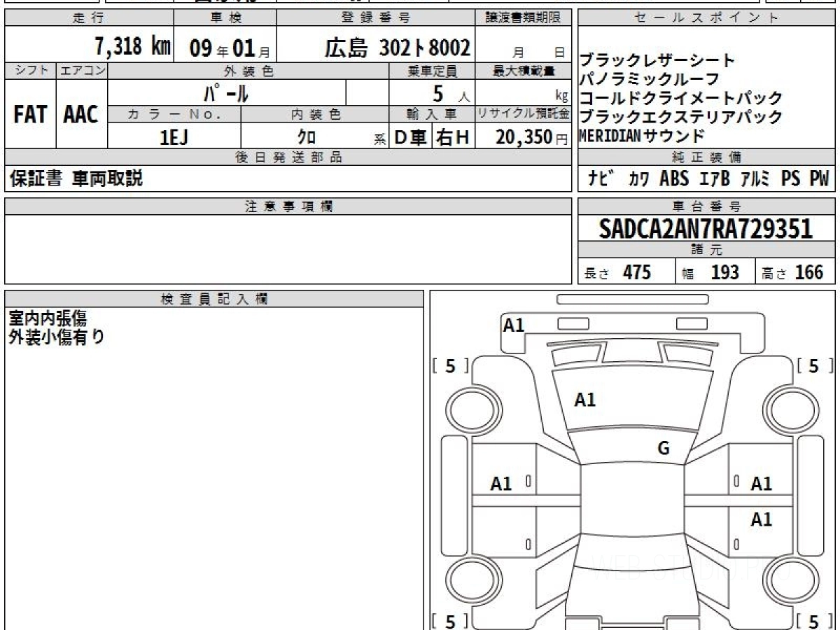Click the 注意事項欄 header
Image resolution: width=840 pixels, height=630 pixels.
[x=288, y=206]
